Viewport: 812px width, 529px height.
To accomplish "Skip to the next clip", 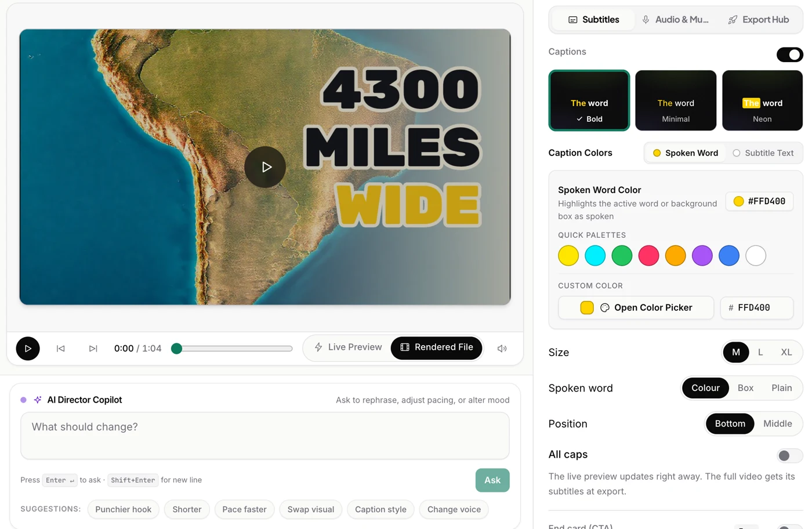I will (x=93, y=349).
